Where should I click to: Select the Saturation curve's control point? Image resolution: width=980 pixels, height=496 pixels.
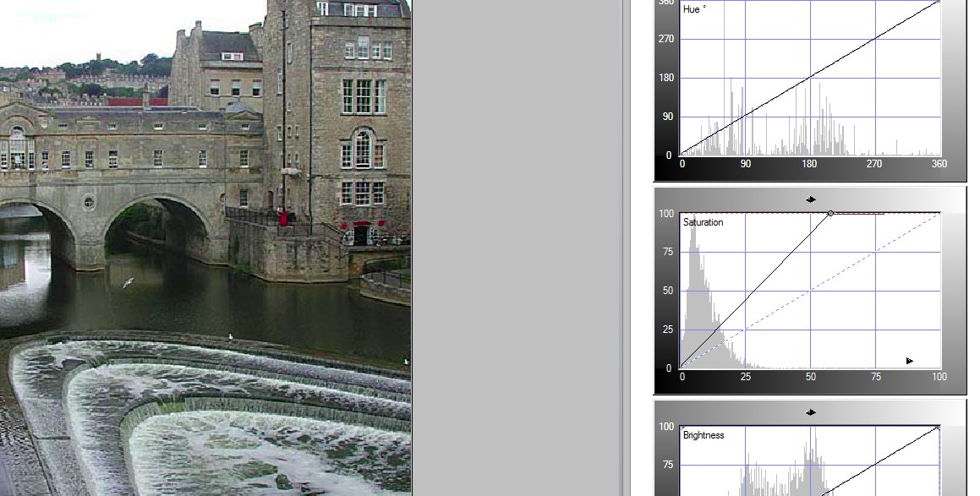830,214
